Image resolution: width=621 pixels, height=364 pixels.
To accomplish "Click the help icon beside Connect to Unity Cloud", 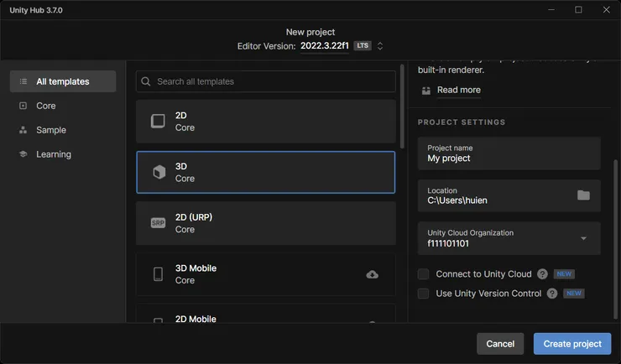I will coord(542,274).
